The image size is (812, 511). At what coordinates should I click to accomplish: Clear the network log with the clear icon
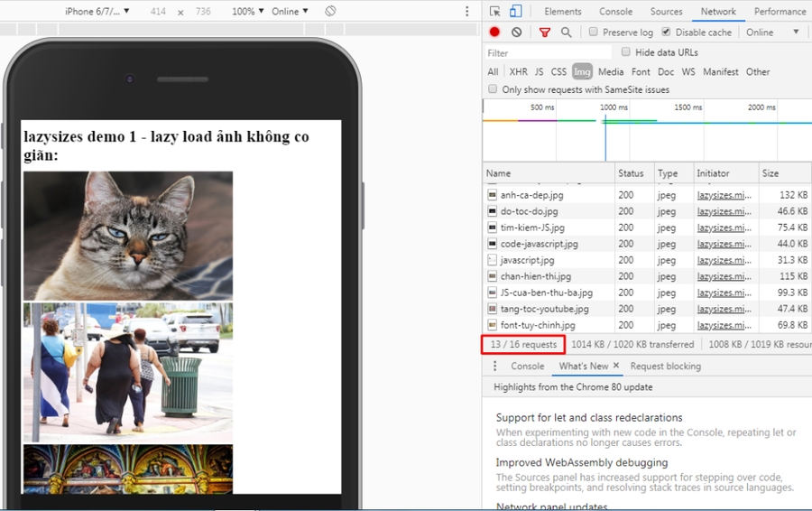(516, 33)
